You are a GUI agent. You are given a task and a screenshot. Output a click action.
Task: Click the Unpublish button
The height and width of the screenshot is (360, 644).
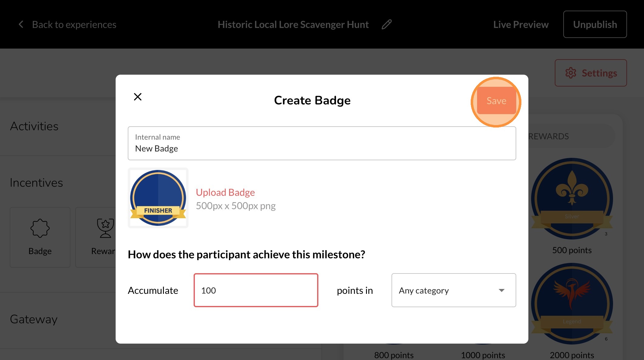595,24
